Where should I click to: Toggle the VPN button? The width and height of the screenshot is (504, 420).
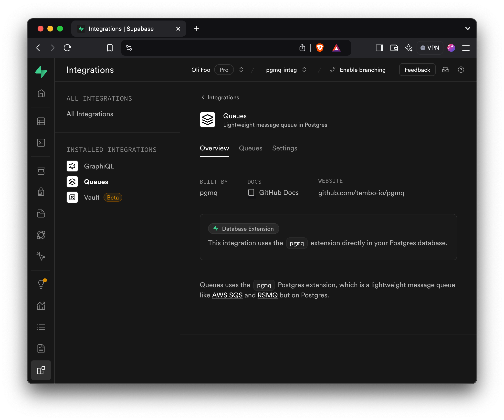click(x=430, y=48)
